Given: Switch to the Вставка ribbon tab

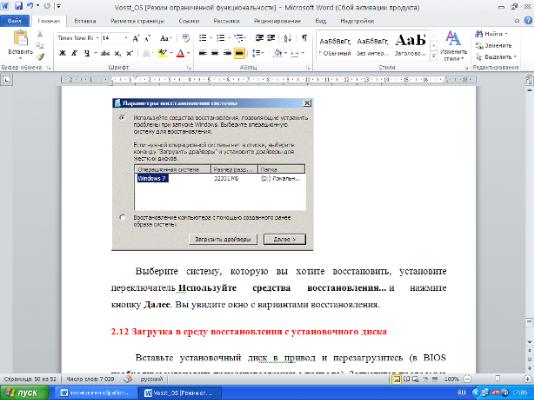Looking at the screenshot, I should (x=85, y=21).
